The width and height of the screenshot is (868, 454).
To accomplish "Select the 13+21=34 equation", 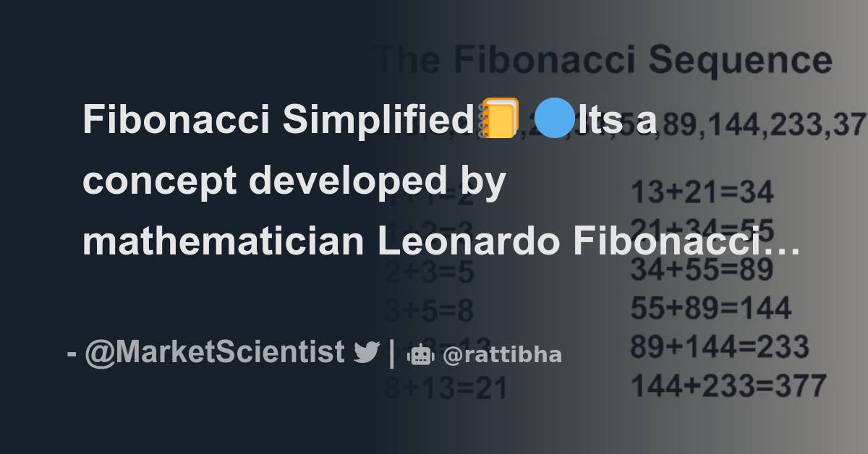I will 702,193.
